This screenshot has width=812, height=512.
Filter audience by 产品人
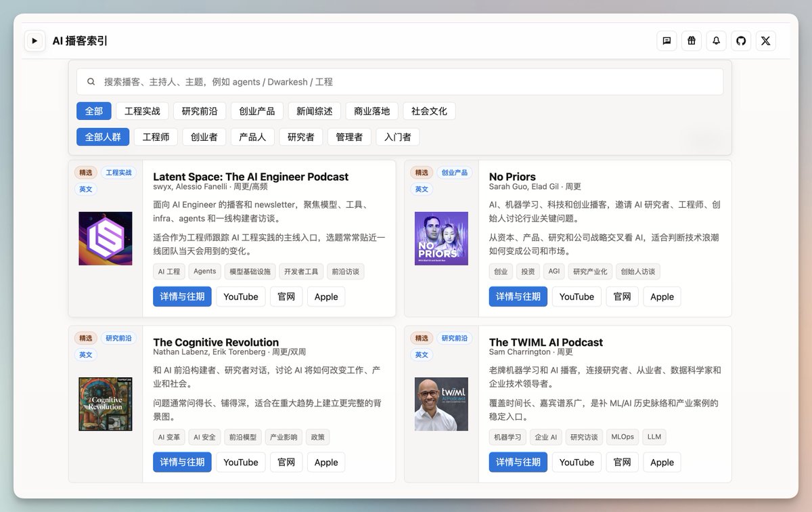[x=252, y=137]
